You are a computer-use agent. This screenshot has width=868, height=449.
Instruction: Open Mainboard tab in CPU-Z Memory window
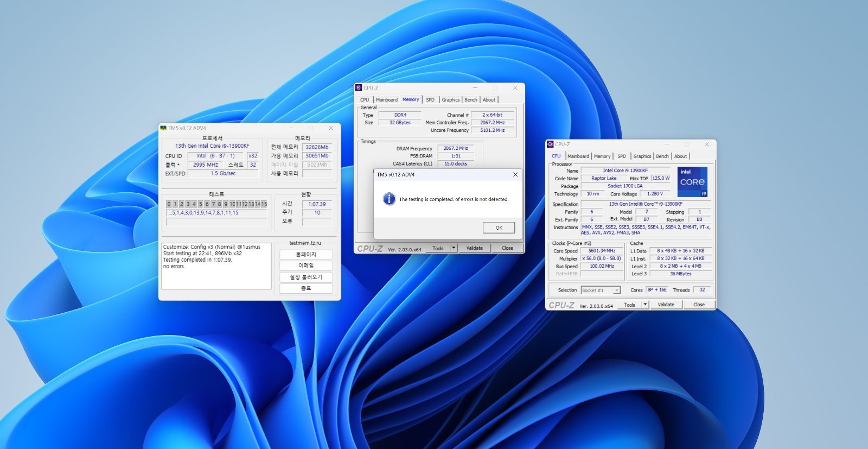[x=387, y=100]
